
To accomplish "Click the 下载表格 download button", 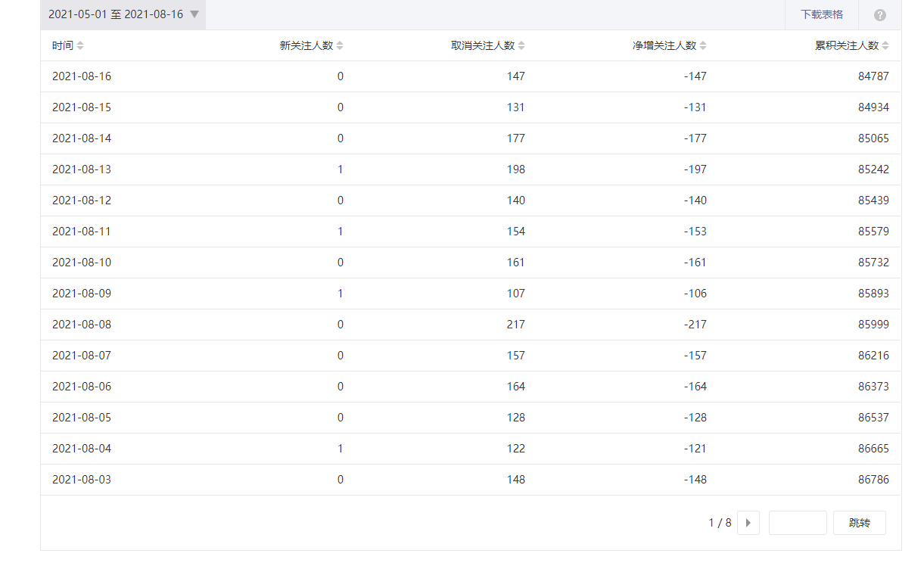I will (822, 14).
